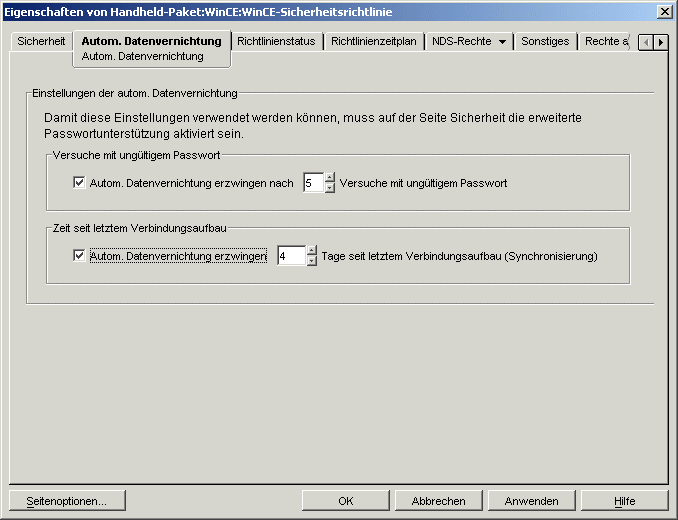
Task: Select the Autom. Datenvernichtung tab
Action: tap(151, 41)
